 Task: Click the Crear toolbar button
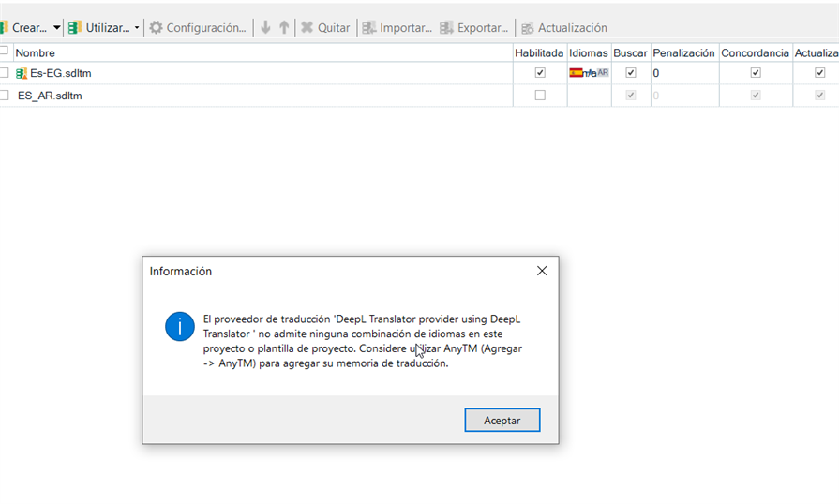click(24, 28)
